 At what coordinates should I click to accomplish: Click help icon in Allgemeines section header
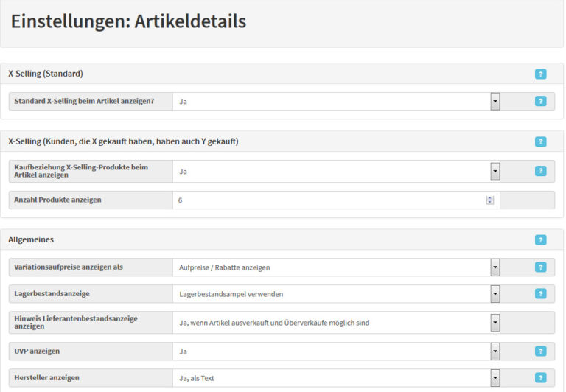(540, 239)
